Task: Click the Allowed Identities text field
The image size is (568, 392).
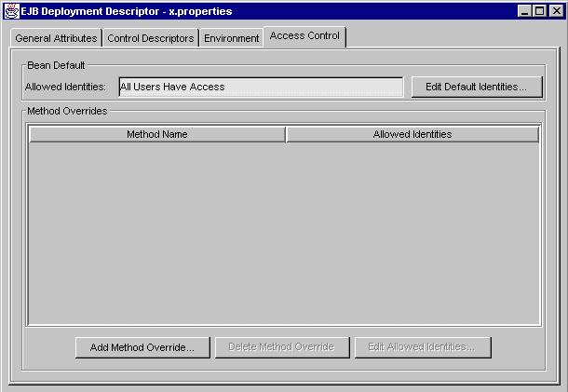Action: pyautogui.click(x=261, y=87)
